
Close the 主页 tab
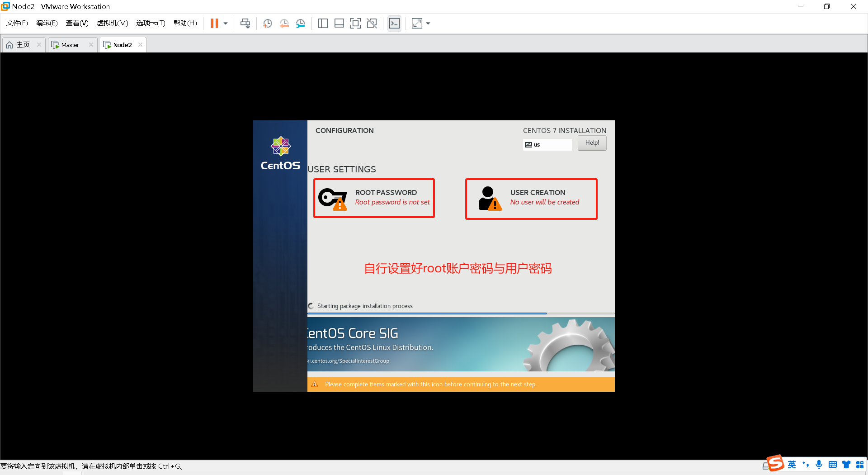[39, 44]
